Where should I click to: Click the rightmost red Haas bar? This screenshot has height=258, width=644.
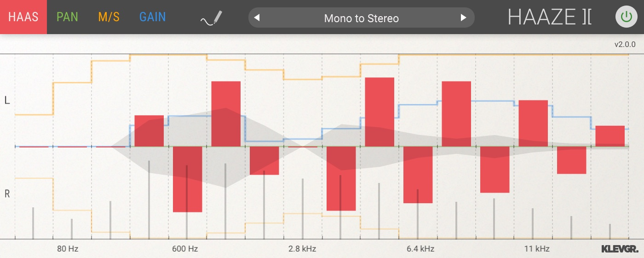click(x=610, y=136)
